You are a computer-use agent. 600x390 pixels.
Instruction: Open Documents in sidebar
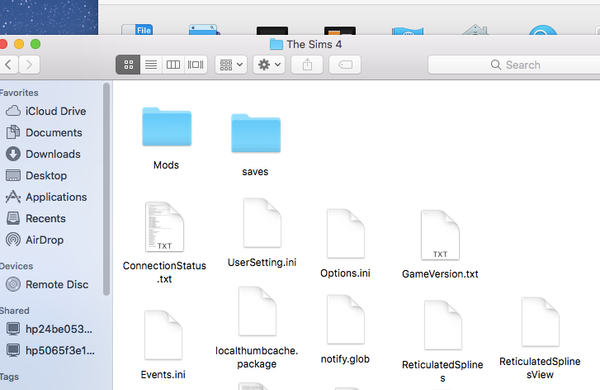(x=44, y=132)
